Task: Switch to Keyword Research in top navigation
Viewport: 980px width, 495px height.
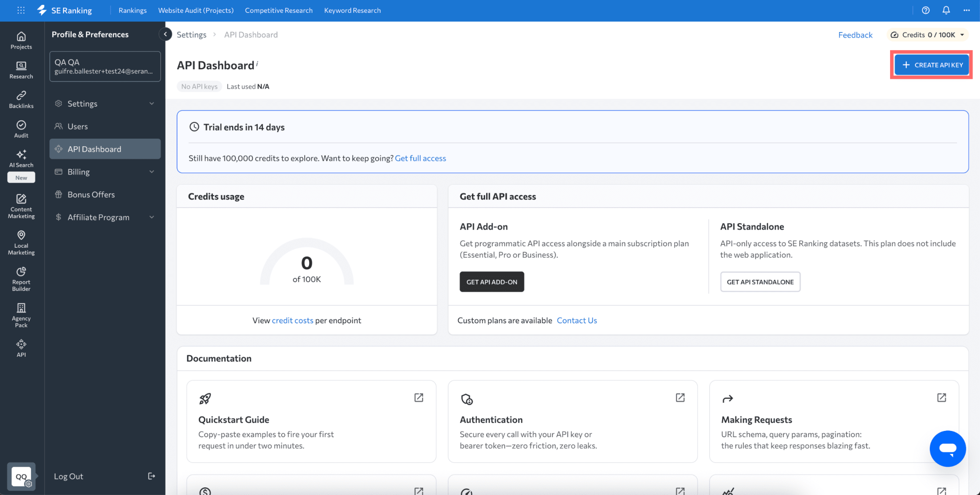Action: pos(353,10)
